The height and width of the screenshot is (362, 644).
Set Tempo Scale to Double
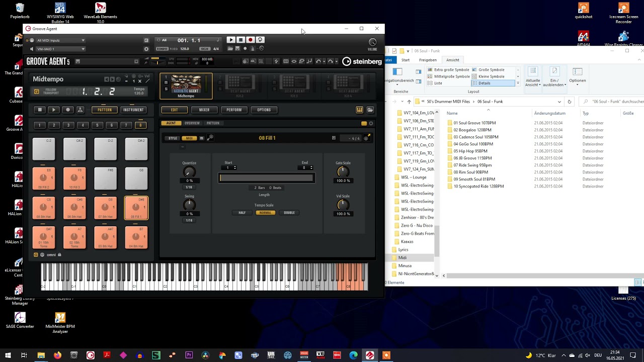(289, 213)
